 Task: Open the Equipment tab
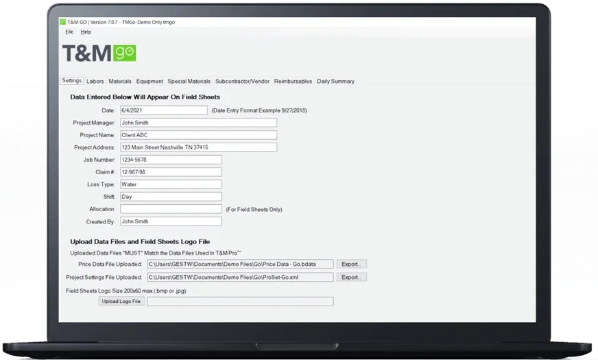point(149,81)
